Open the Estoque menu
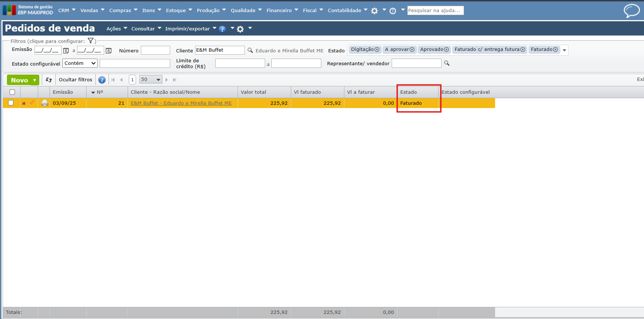644x319 pixels. [179, 10]
